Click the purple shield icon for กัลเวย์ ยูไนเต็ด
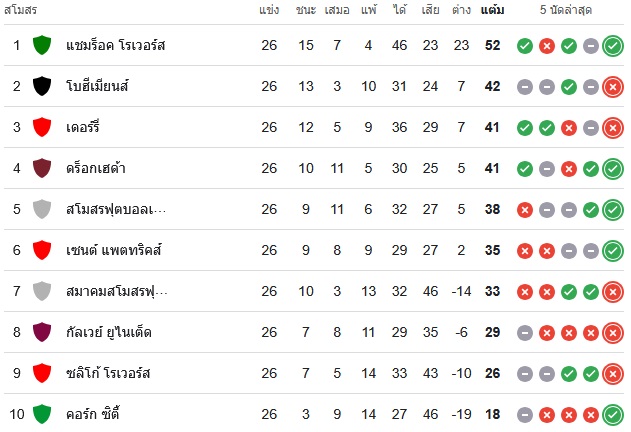Screen dimensions: 631x432 click(42, 332)
